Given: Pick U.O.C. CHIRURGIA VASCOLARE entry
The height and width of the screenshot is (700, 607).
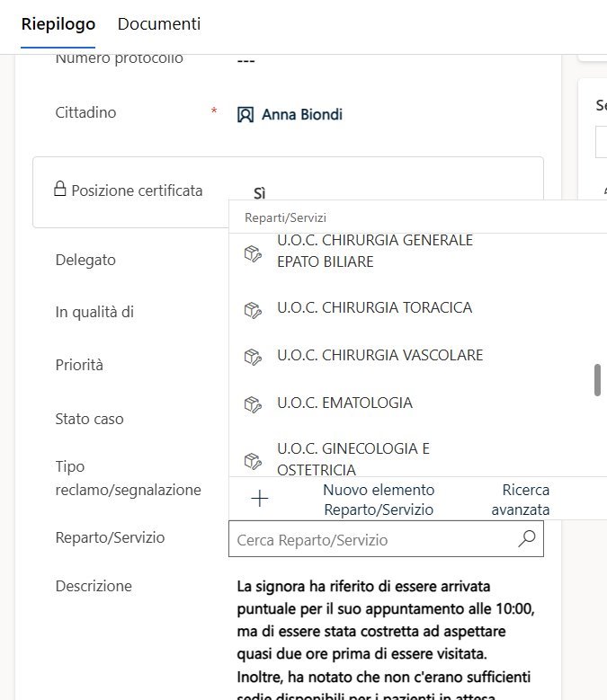Looking at the screenshot, I should pos(379,356).
